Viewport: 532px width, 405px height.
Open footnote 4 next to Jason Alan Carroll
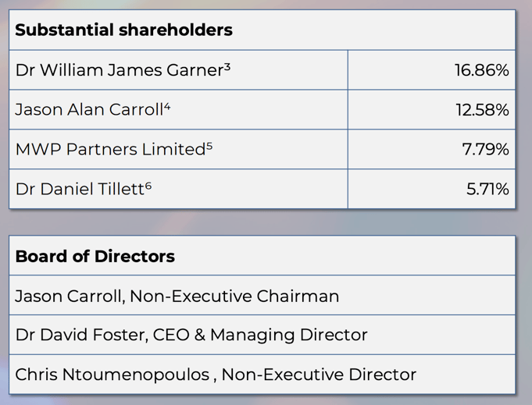167,106
